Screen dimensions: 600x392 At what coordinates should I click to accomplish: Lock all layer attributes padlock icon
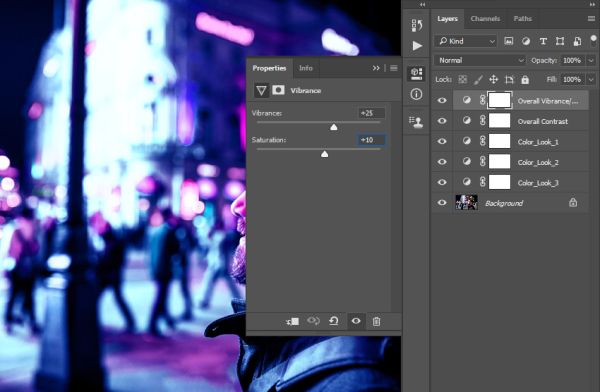(525, 80)
